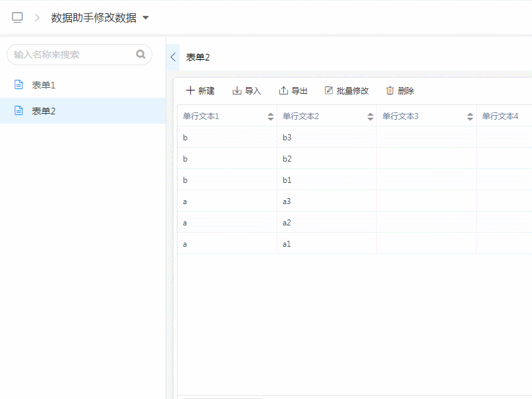Click the 导入 import icon
Viewport: 532px width, 399px height.
coord(237,90)
